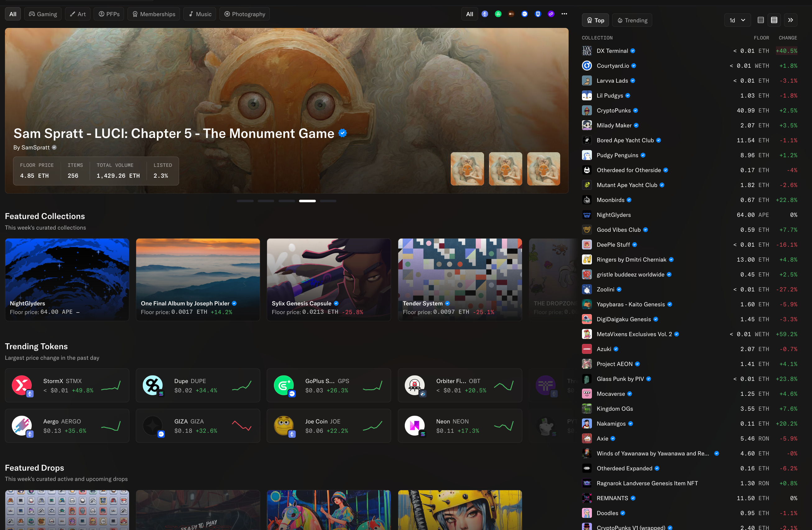
Task: Click Kingdom OGs row name
Action: coord(615,409)
